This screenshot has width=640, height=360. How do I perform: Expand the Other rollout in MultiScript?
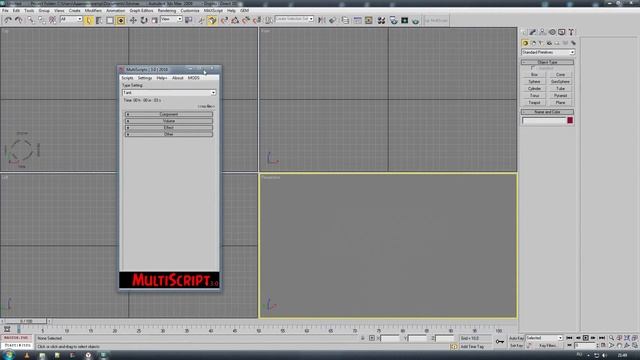pos(169,134)
